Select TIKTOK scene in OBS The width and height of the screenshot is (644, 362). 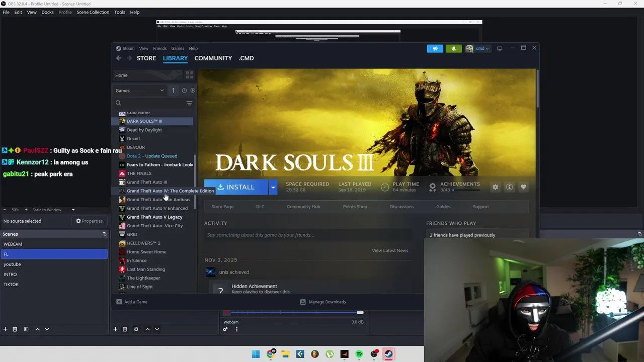click(x=54, y=285)
